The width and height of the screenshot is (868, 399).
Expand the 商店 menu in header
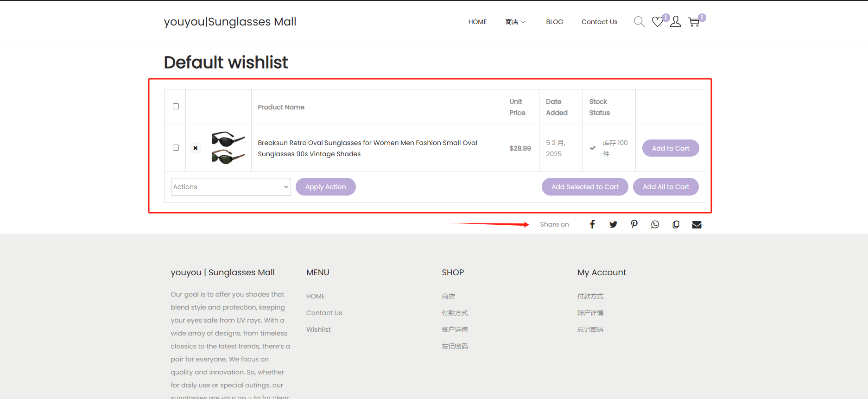pos(515,22)
